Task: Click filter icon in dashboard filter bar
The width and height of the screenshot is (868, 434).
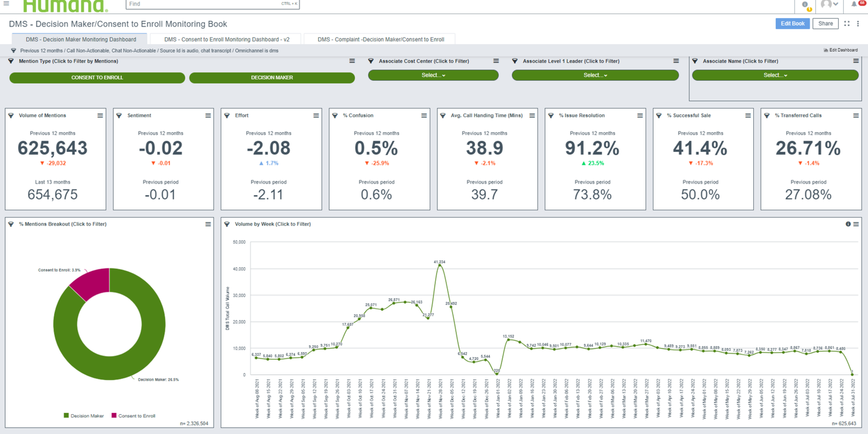Action: [x=14, y=51]
